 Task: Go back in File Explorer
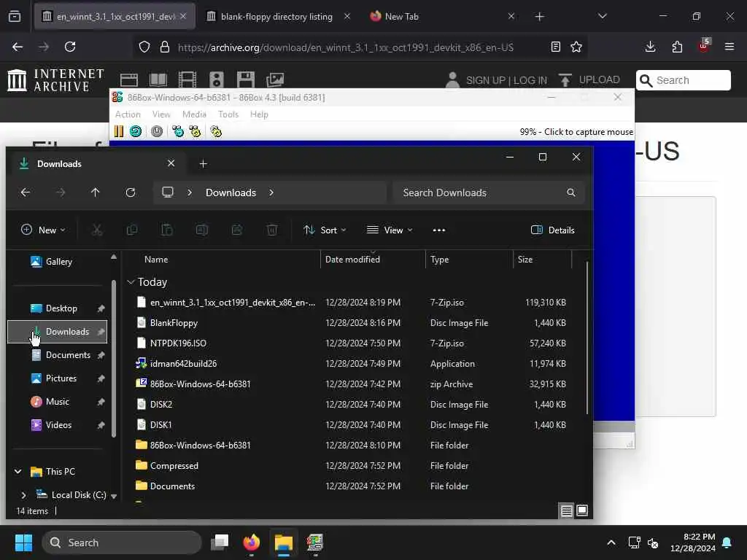coord(26,192)
